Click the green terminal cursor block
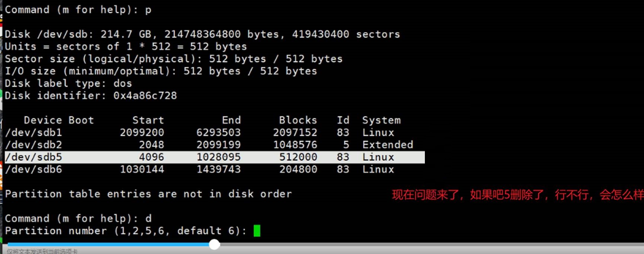Image resolution: width=644 pixels, height=254 pixels. (x=257, y=231)
